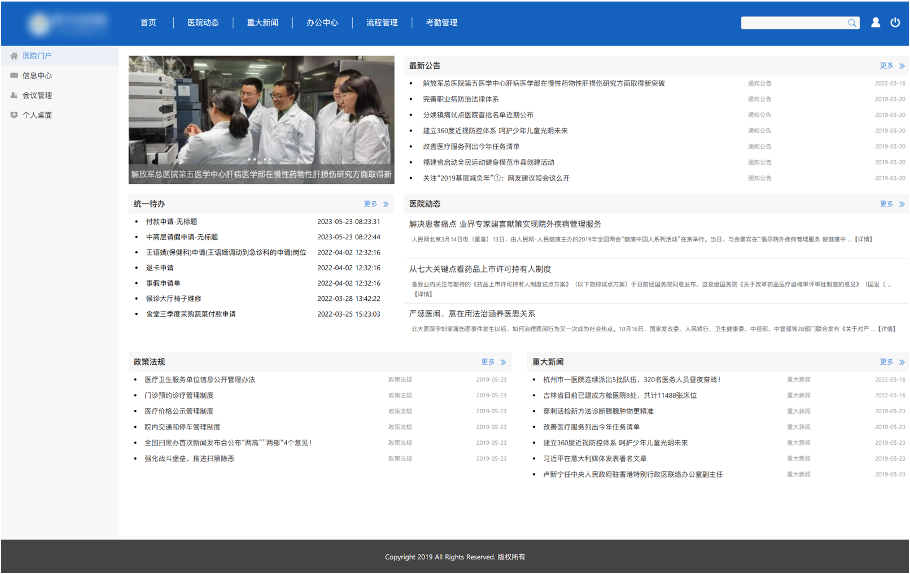This screenshot has width=910, height=574.
Task: Click the double-arrow icon in 重大新闻 header
Action: click(902, 362)
